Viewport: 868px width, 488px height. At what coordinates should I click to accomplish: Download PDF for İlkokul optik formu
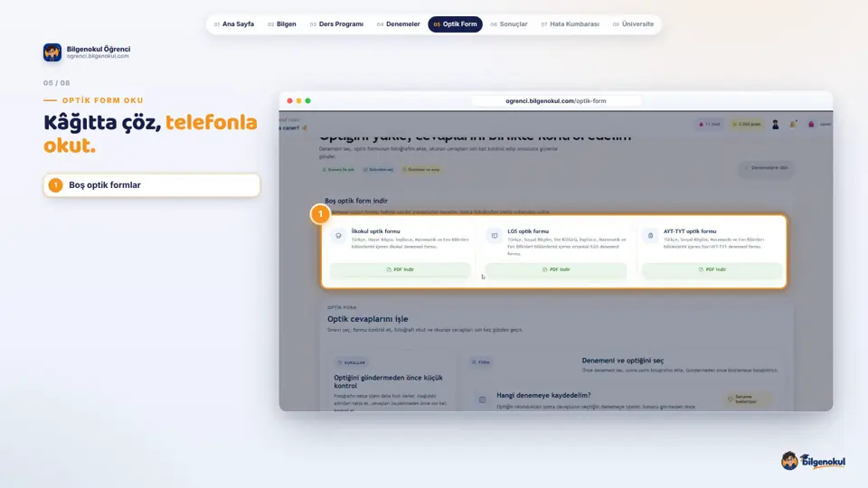(x=401, y=269)
